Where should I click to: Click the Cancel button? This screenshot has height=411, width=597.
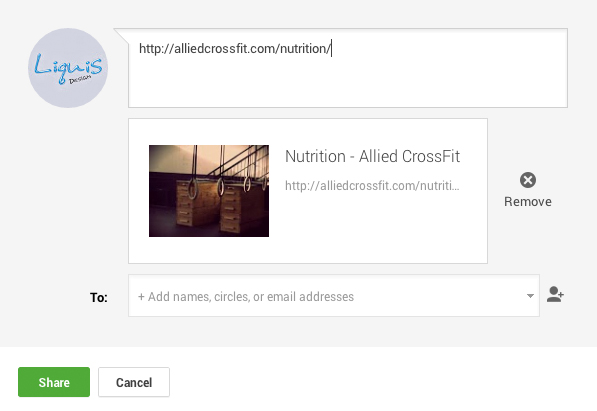click(134, 382)
